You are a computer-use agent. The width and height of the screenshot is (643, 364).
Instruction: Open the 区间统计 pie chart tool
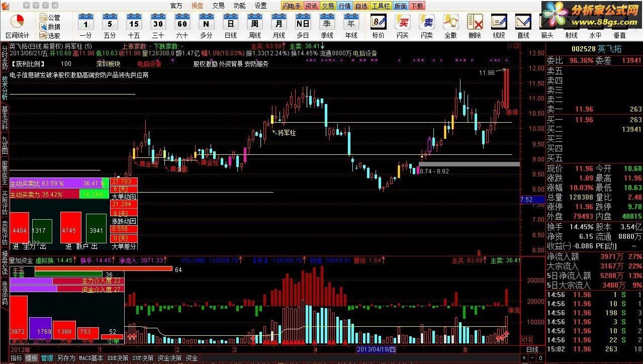17,26
